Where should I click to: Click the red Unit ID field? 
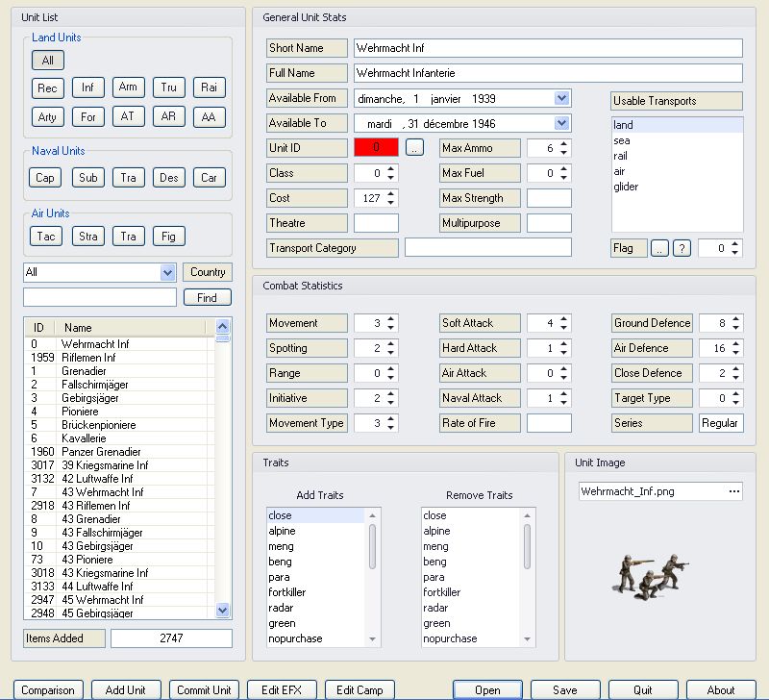click(x=376, y=147)
